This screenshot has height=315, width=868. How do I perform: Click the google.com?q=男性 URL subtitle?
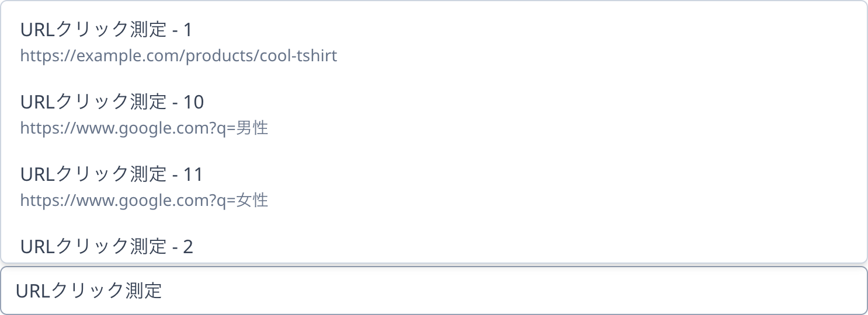point(144,128)
